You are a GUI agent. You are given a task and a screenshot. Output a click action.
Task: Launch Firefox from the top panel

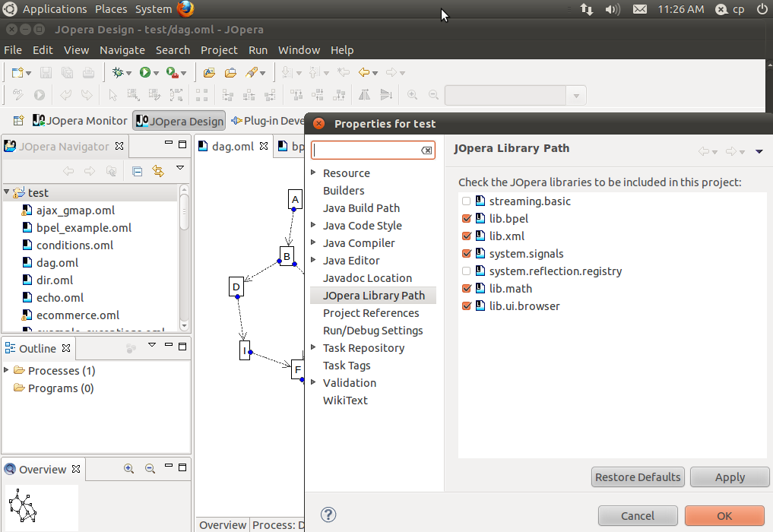(185, 9)
